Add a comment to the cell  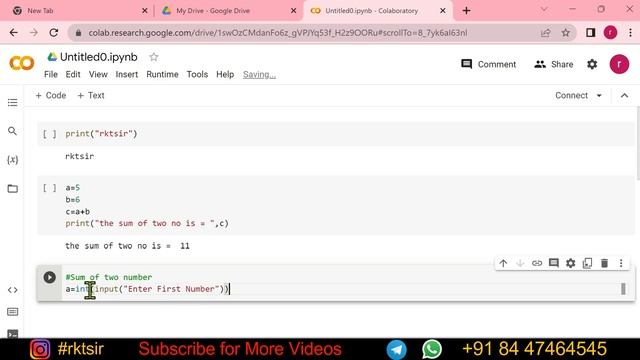click(554, 263)
